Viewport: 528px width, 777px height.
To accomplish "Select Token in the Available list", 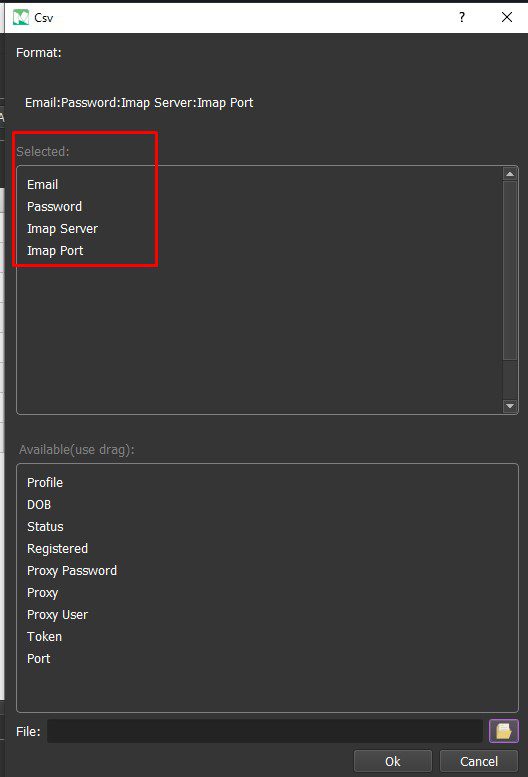I will click(45, 636).
